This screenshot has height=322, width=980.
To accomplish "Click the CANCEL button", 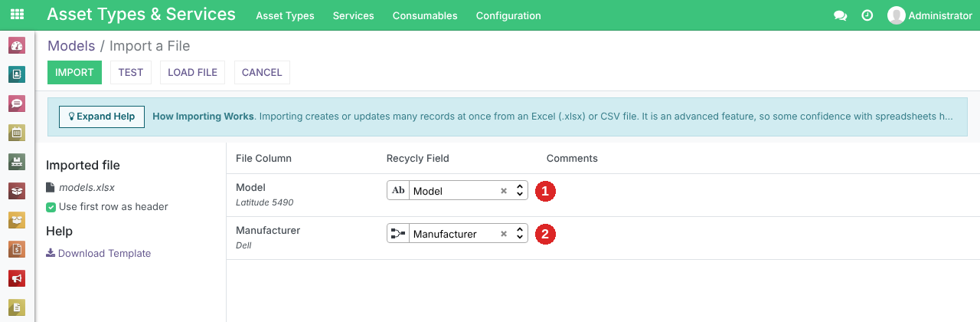I will [262, 73].
